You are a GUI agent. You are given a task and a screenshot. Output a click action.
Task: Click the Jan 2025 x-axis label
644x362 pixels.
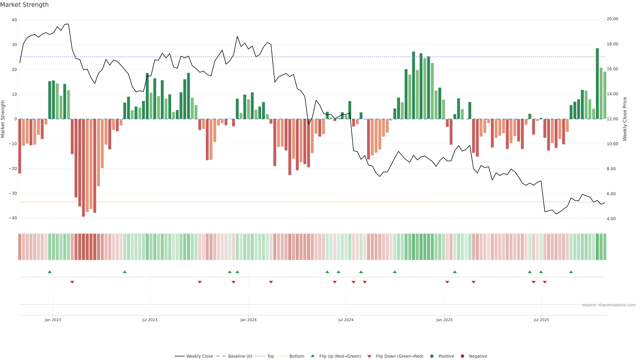(x=444, y=320)
